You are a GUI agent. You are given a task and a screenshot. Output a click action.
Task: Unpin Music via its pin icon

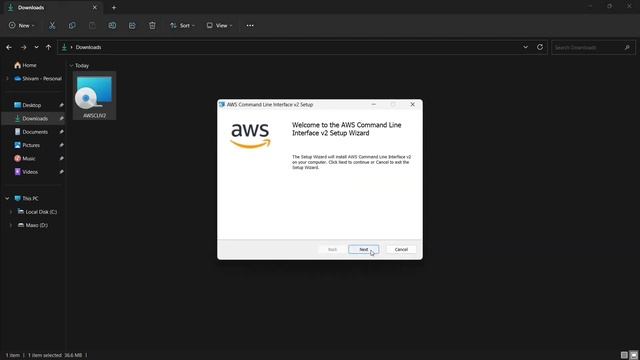point(61,158)
